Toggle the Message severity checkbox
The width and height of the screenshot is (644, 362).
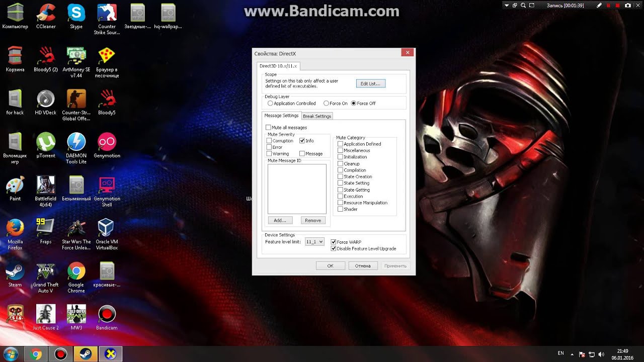[x=302, y=154]
